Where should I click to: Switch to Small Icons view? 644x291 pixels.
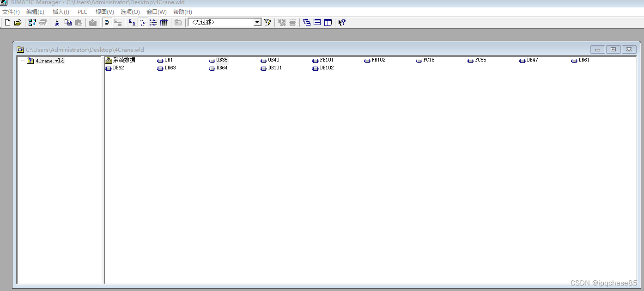[x=143, y=22]
